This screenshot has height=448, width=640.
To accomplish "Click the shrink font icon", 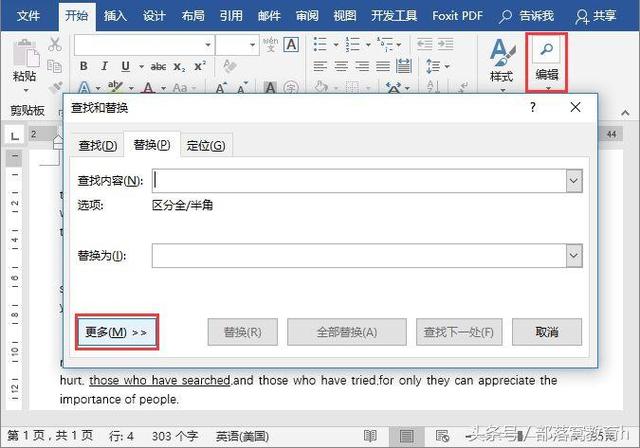I will coord(242,88).
